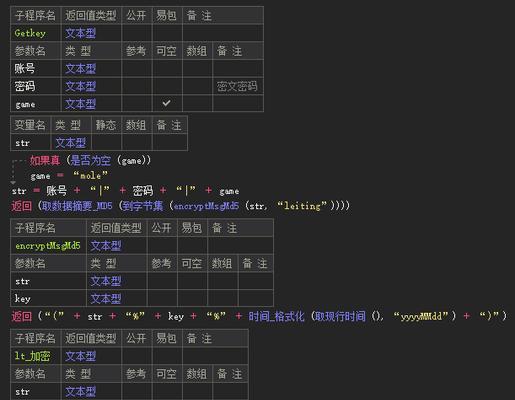Toggle the 公开 cell for encryptMsgMd5
This screenshot has height=400, width=515.
tap(162, 246)
